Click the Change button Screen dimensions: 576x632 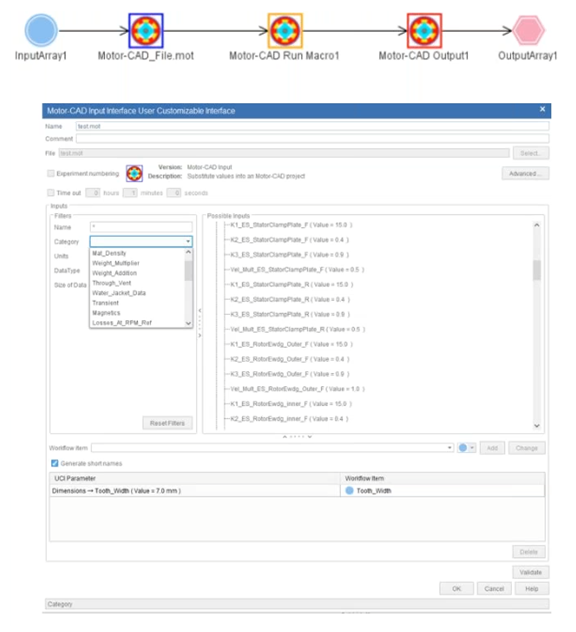[x=526, y=448]
